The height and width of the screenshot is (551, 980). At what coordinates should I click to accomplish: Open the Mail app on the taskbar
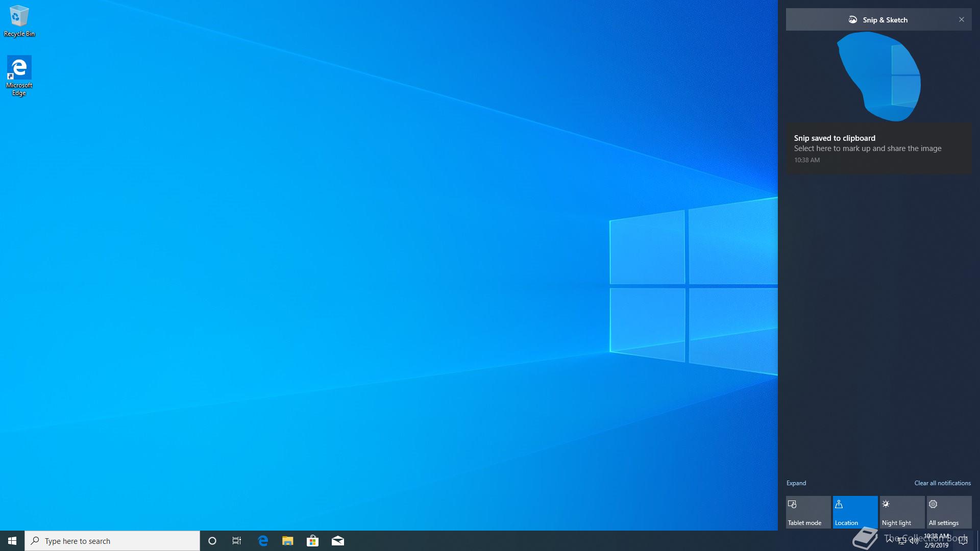click(x=338, y=541)
